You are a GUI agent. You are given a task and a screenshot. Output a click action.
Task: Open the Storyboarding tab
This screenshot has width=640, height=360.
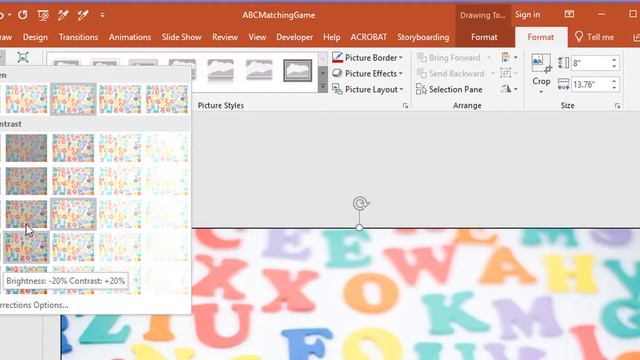coord(423,37)
